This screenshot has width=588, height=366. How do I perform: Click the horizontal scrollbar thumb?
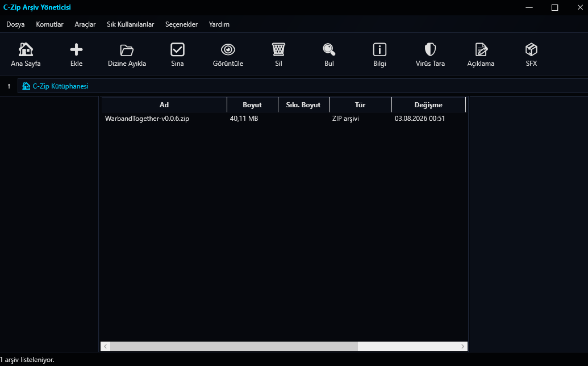tap(234, 347)
